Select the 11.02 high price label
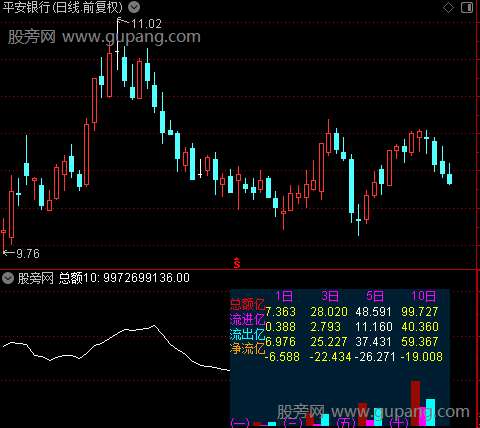Viewport: 480px width, 428px height. pyautogui.click(x=146, y=24)
